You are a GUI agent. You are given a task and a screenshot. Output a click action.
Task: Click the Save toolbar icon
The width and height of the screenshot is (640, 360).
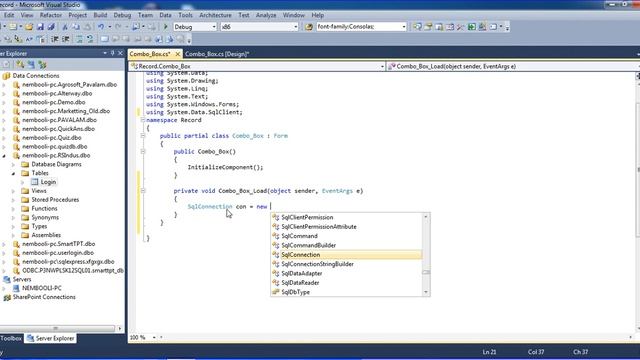(40, 27)
